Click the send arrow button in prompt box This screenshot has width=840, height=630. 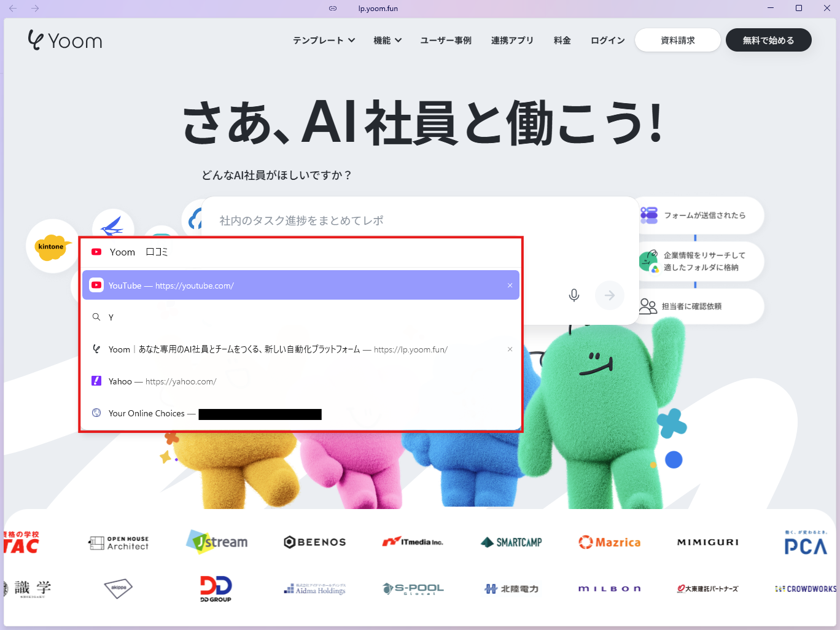tap(610, 295)
